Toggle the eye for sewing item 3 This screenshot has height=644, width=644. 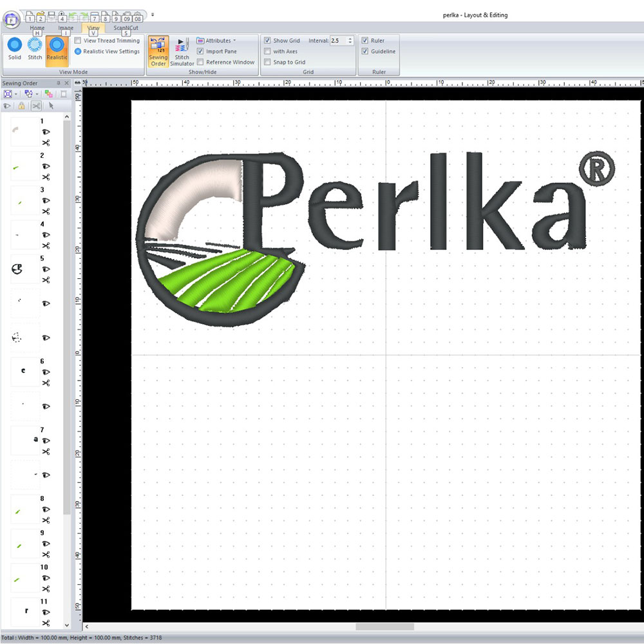click(x=46, y=200)
